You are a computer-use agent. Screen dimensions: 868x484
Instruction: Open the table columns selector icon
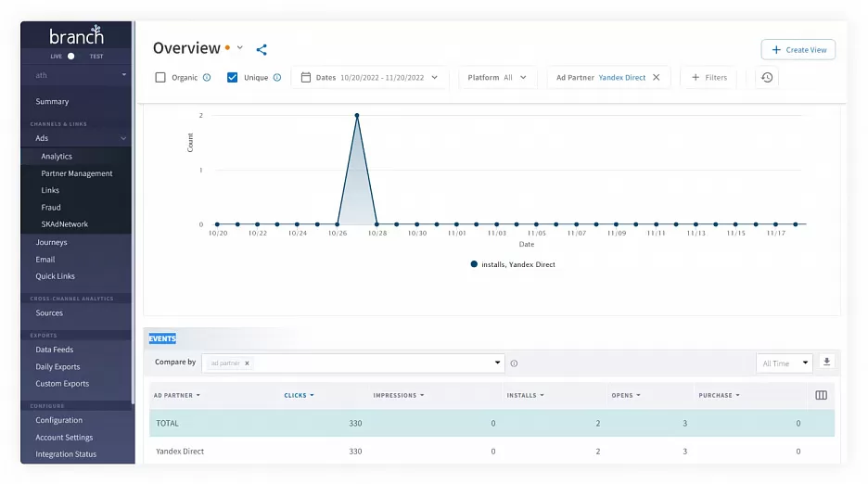(821, 395)
